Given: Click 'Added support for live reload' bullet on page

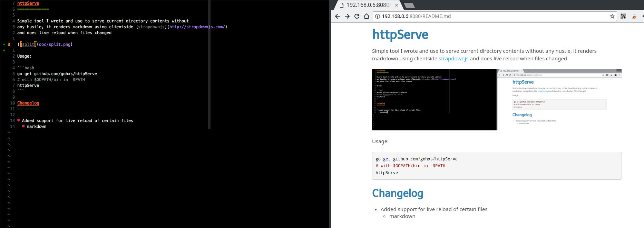Looking at the screenshot, I should point(434,209).
